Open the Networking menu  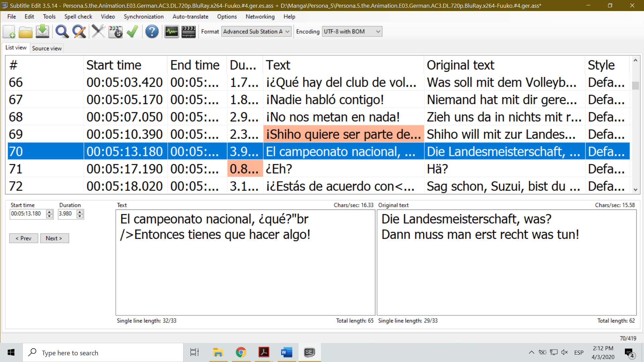pos(260,17)
